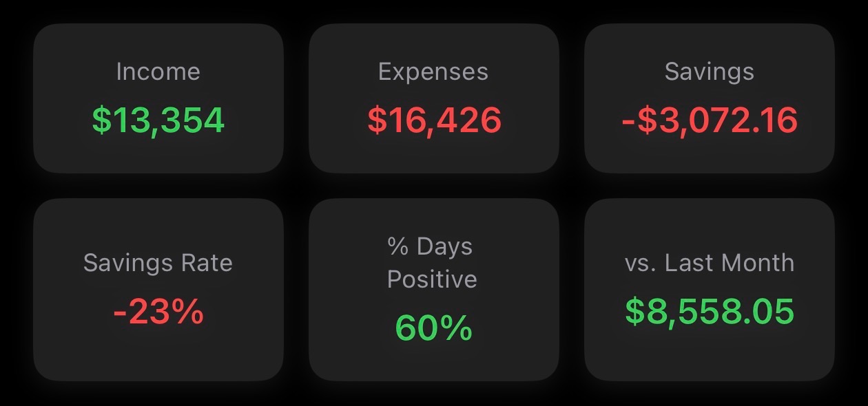Click the 60% days positive value
Screen dimensions: 868x406
pyautogui.click(x=433, y=328)
